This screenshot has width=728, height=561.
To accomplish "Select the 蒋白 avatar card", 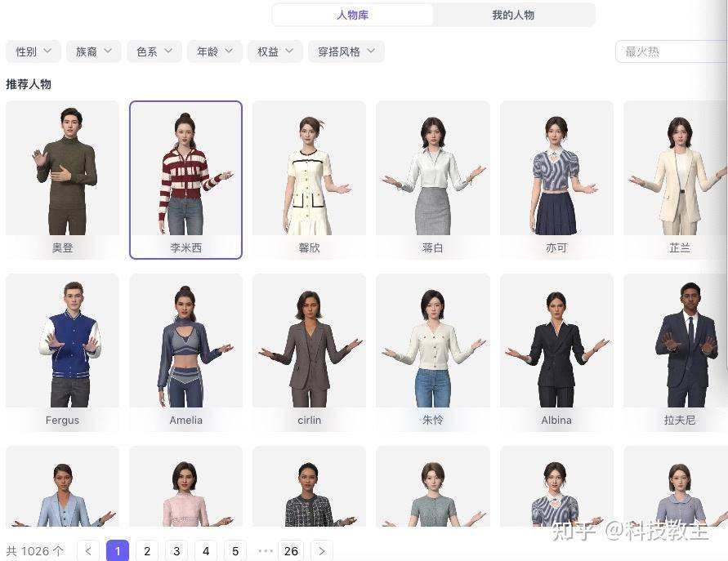I will coord(433,180).
